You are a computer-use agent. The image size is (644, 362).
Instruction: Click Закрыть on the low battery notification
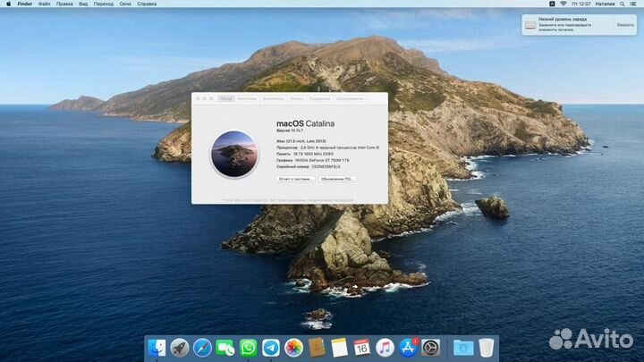tap(625, 25)
